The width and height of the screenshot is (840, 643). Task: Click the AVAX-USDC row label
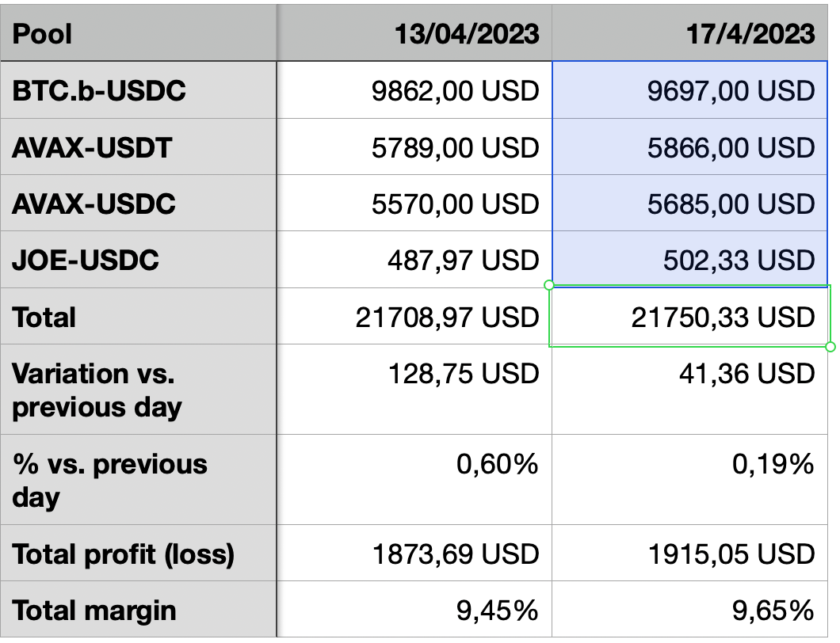coord(139,204)
